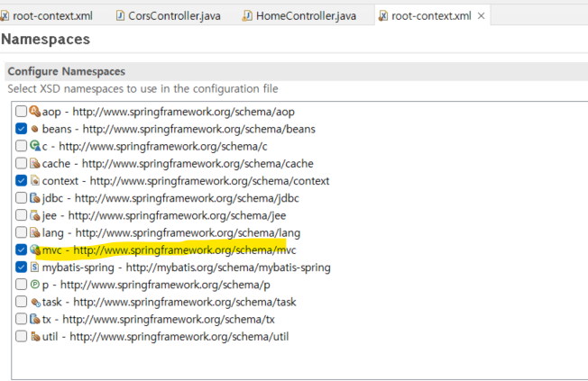Click the mvc namespace globe icon

click(35, 249)
